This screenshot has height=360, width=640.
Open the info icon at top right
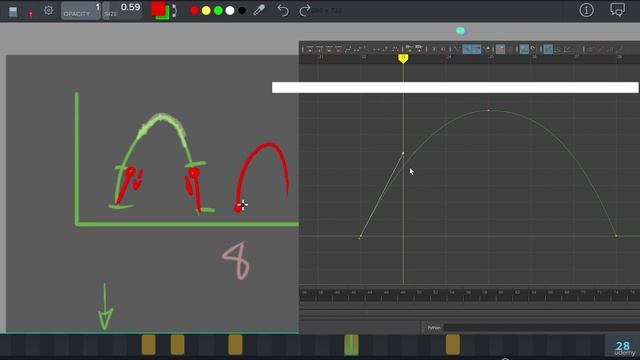587,10
